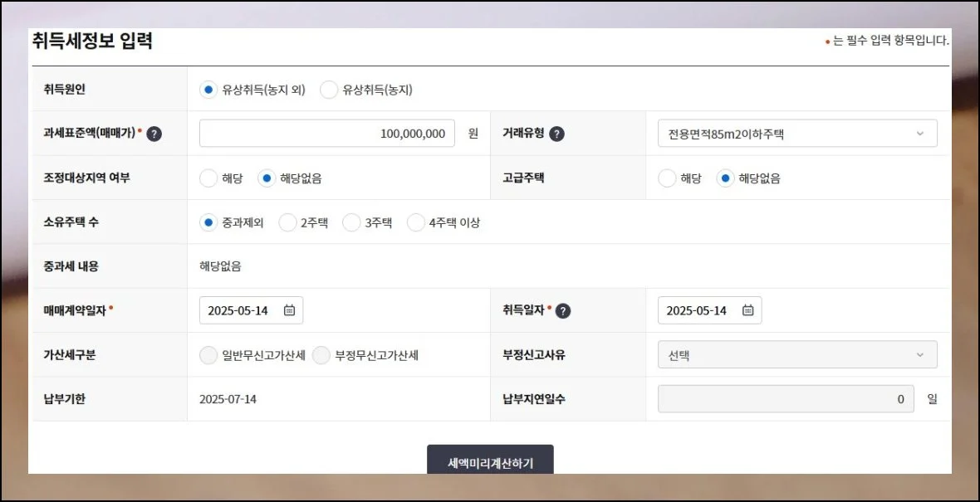Click the 매매계약일자 date field
Screen dimensions: 980x502
click(x=241, y=310)
